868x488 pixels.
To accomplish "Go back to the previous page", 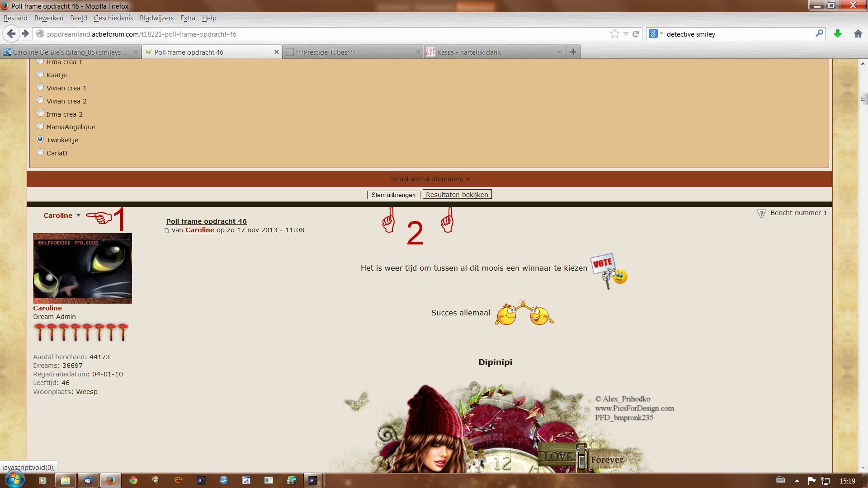I will click(11, 34).
